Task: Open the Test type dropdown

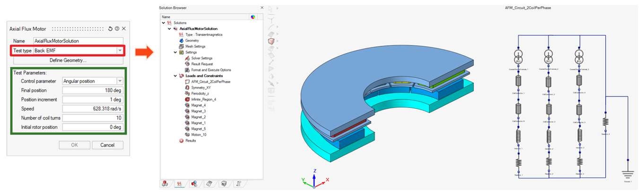Action: [120, 51]
